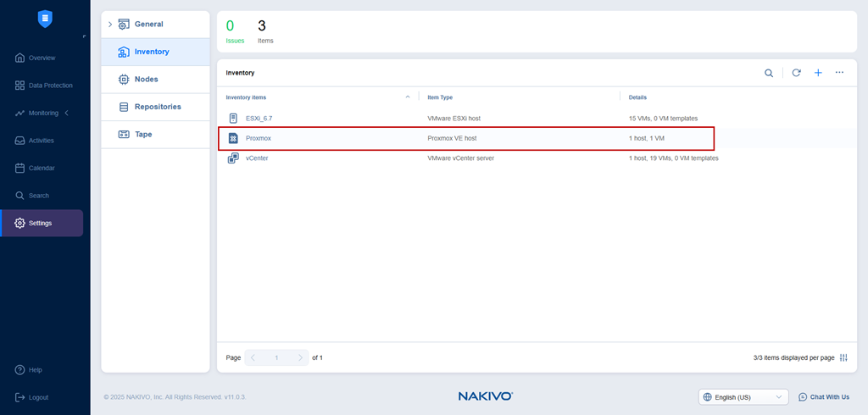Image resolution: width=868 pixels, height=415 pixels.
Task: Select the Inventory settings tab
Action: pos(156,52)
